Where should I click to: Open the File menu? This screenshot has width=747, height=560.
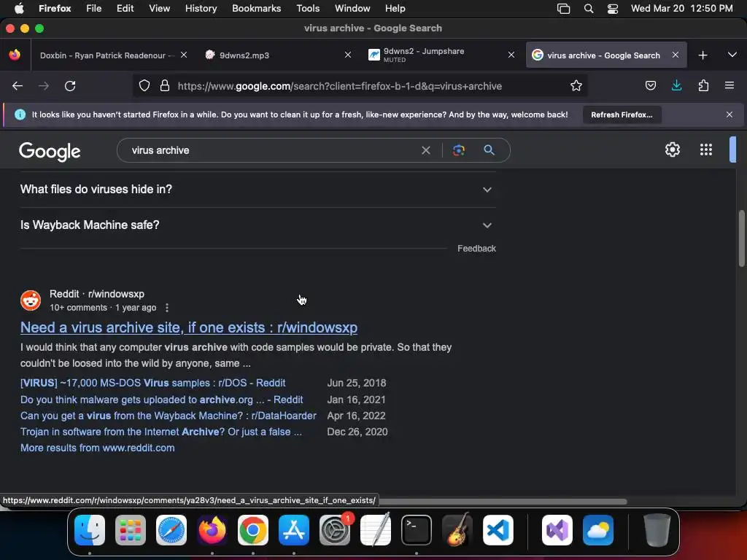[x=94, y=9]
